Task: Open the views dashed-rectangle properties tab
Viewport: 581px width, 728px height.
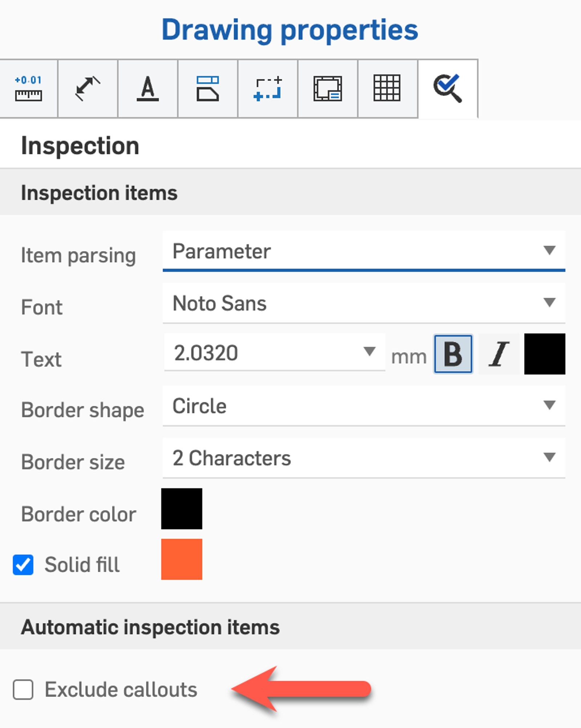Action: tap(268, 89)
